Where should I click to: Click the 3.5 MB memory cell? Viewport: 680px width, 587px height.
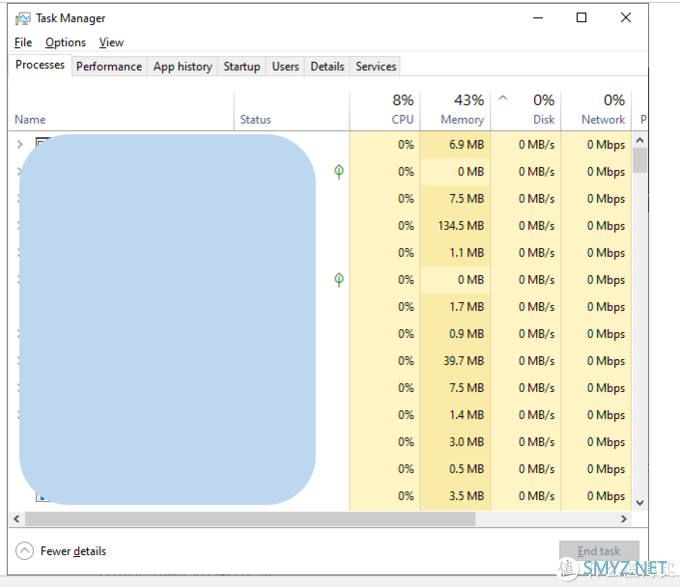pyautogui.click(x=455, y=496)
